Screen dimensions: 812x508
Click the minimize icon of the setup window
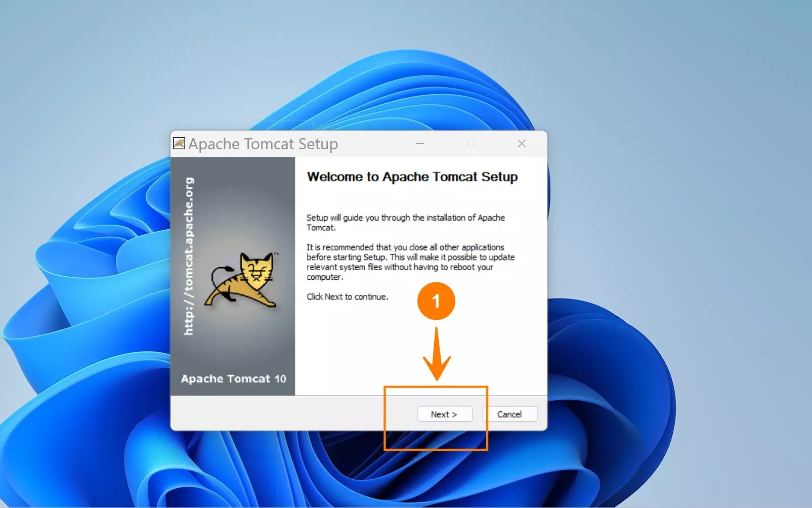(420, 144)
